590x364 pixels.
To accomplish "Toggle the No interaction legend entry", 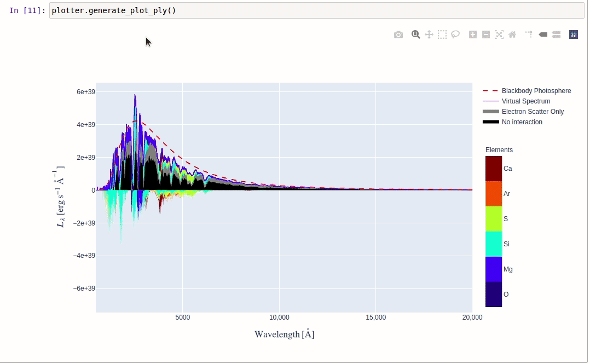I will coord(522,122).
